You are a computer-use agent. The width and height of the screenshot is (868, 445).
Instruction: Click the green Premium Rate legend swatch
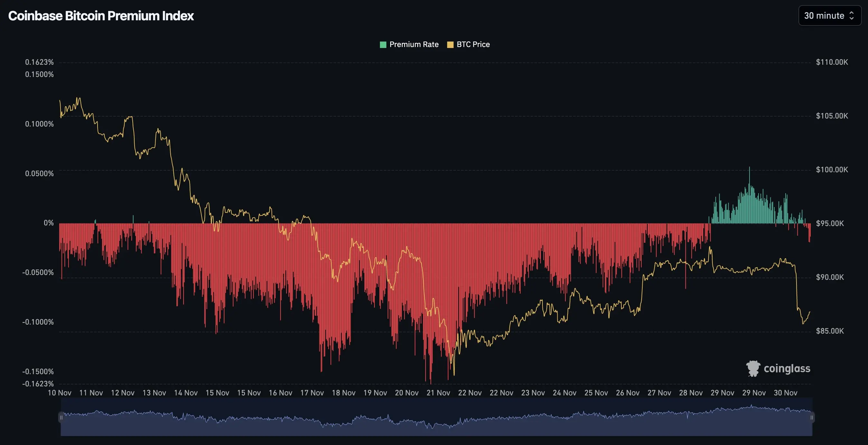click(x=383, y=44)
